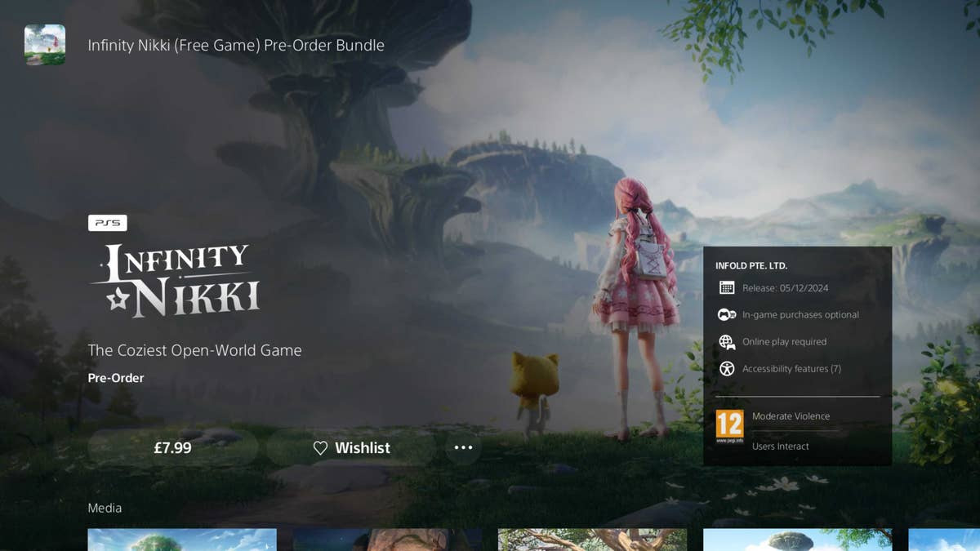Click the 'Users Interact' rating descriptor
Viewport: 980px width, 551px height.
coord(781,447)
